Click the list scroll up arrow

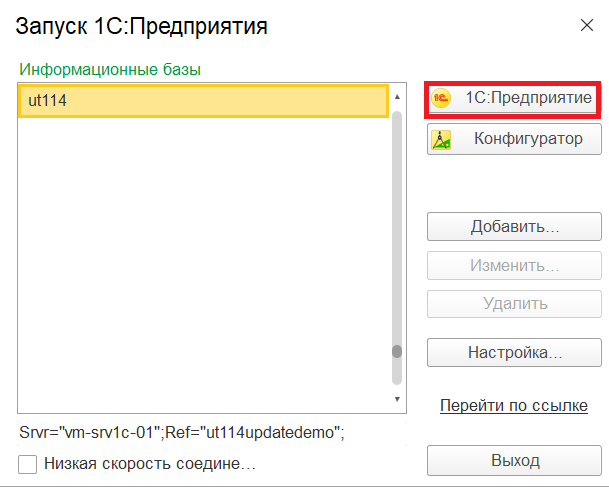397,97
